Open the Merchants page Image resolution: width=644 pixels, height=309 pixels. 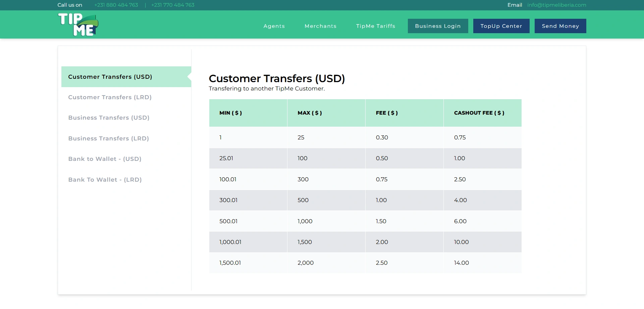(320, 26)
